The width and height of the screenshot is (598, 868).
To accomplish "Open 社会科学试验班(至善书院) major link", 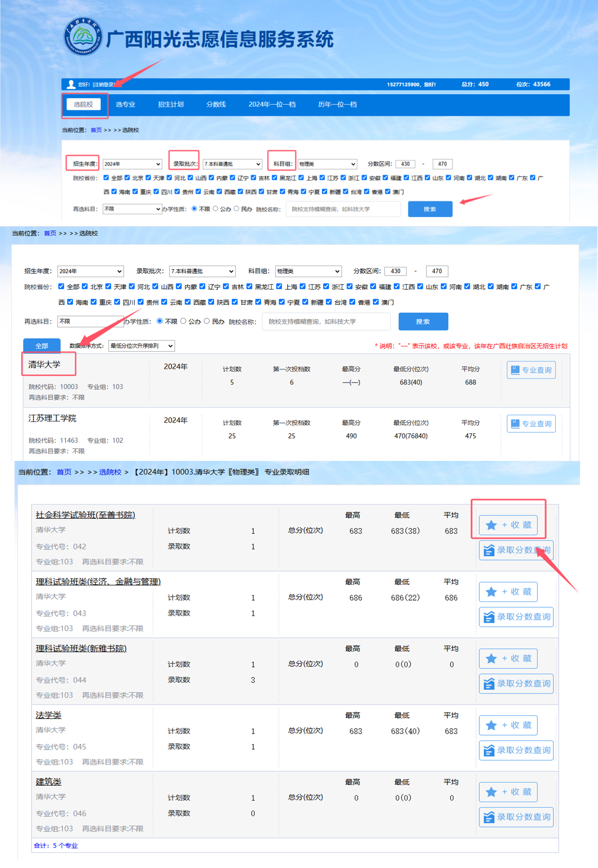I will tap(85, 515).
